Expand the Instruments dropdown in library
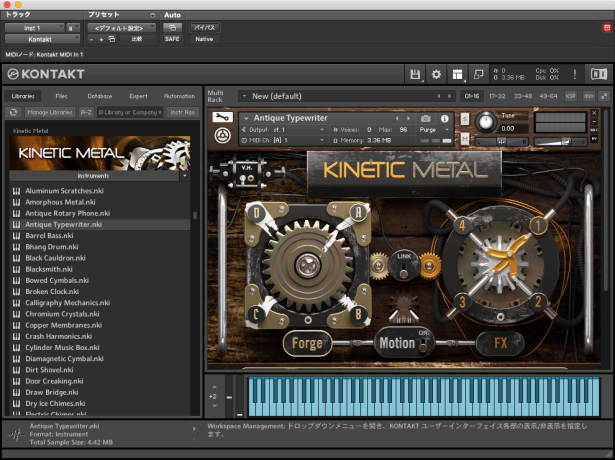Viewport: 615px width, 460px height. [184, 175]
